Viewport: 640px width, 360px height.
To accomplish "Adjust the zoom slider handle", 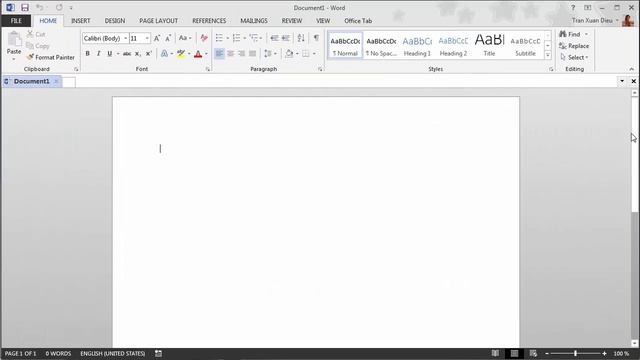I will [x=576, y=353].
